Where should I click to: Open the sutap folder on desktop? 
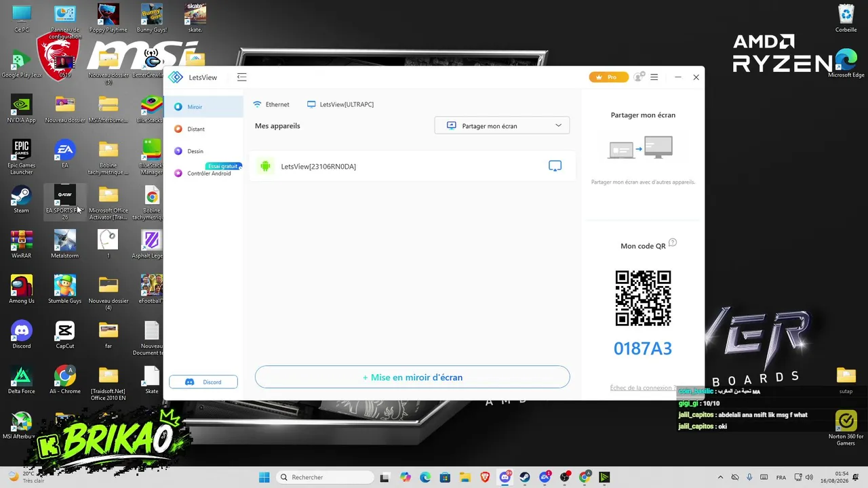point(846,380)
